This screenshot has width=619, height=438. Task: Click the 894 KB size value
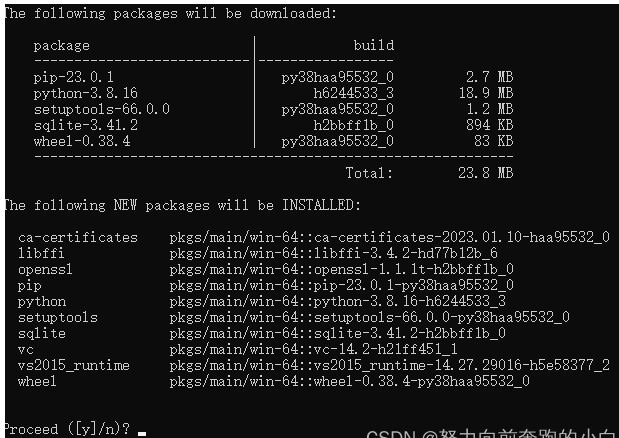(x=490, y=125)
